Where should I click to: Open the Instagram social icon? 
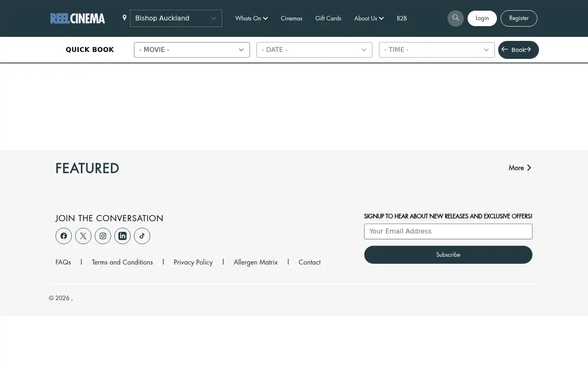coord(103,236)
